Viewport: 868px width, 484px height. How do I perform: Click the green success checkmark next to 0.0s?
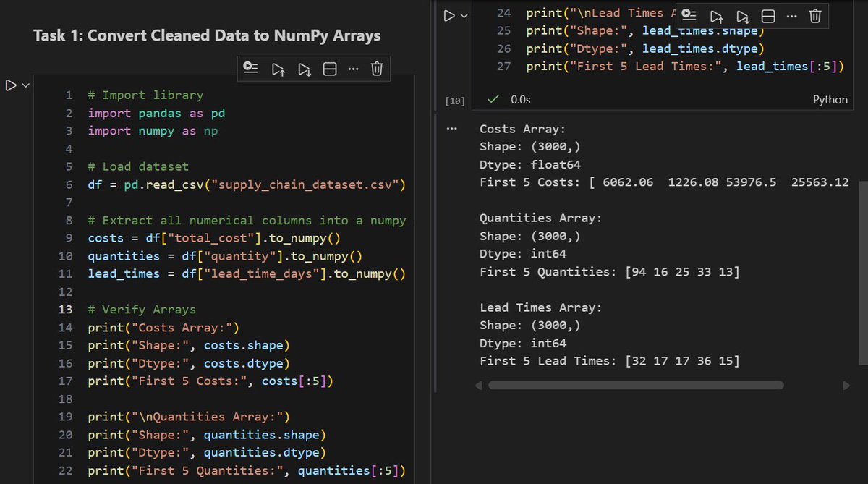493,99
